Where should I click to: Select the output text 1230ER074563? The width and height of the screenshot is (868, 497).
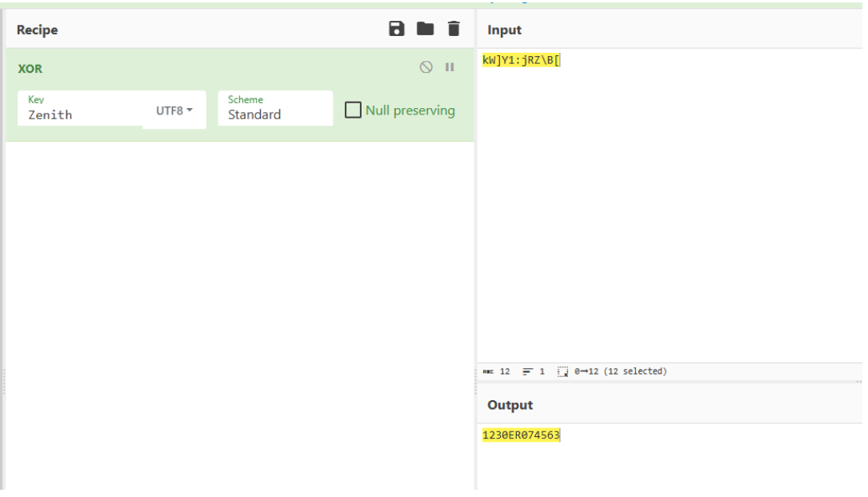[x=521, y=435]
